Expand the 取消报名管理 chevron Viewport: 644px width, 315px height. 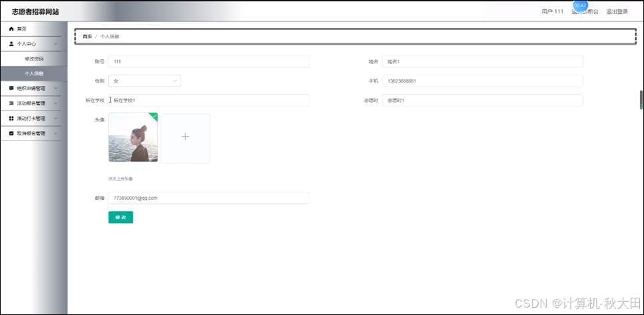[x=55, y=134]
